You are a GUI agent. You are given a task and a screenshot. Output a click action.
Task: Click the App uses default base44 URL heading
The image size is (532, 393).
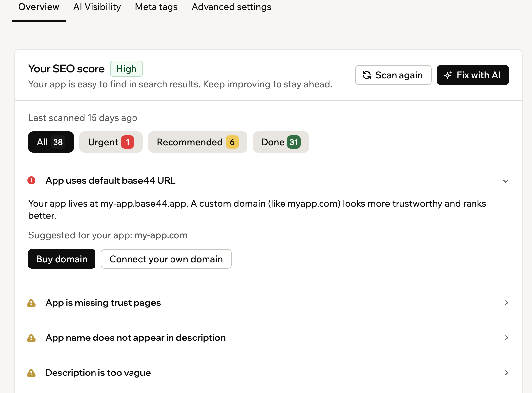[110, 180]
